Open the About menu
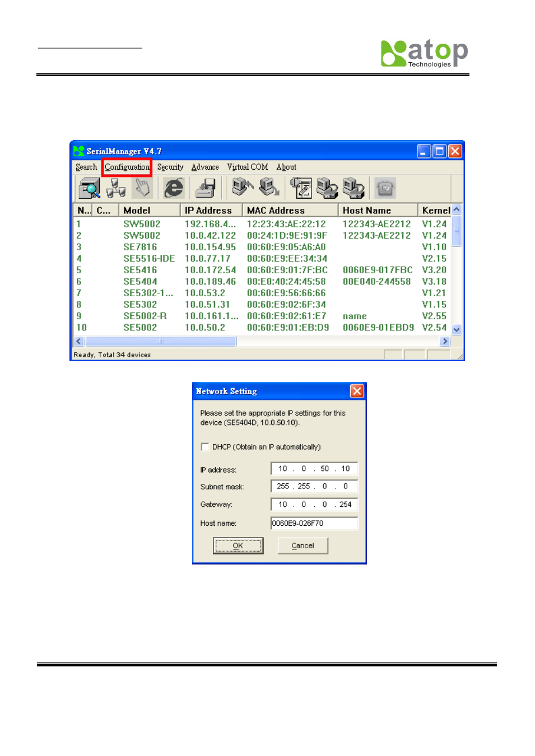535x756 pixels. [286, 167]
